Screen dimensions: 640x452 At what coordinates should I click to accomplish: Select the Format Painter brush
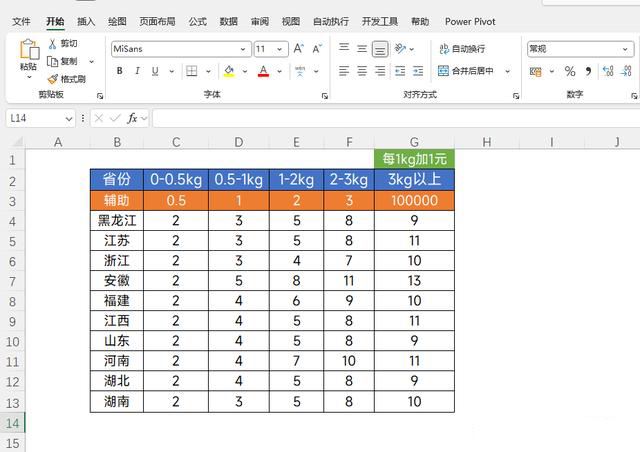(x=53, y=79)
